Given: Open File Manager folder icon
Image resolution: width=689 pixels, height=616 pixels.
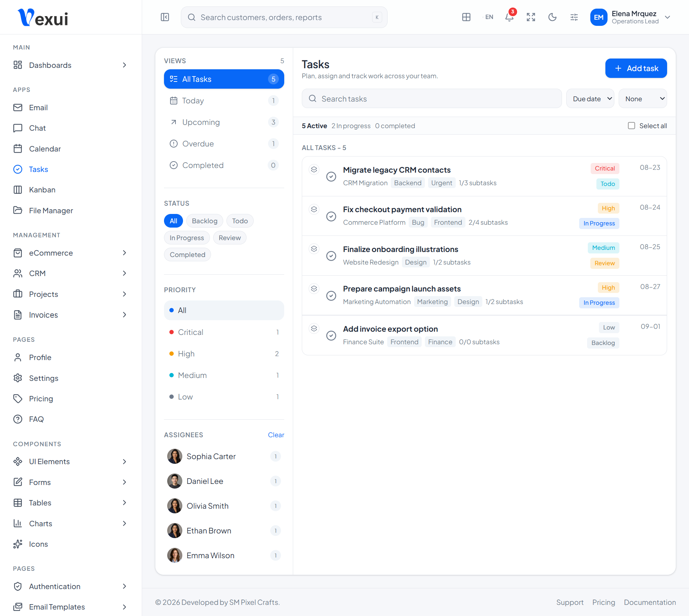Looking at the screenshot, I should (x=18, y=210).
